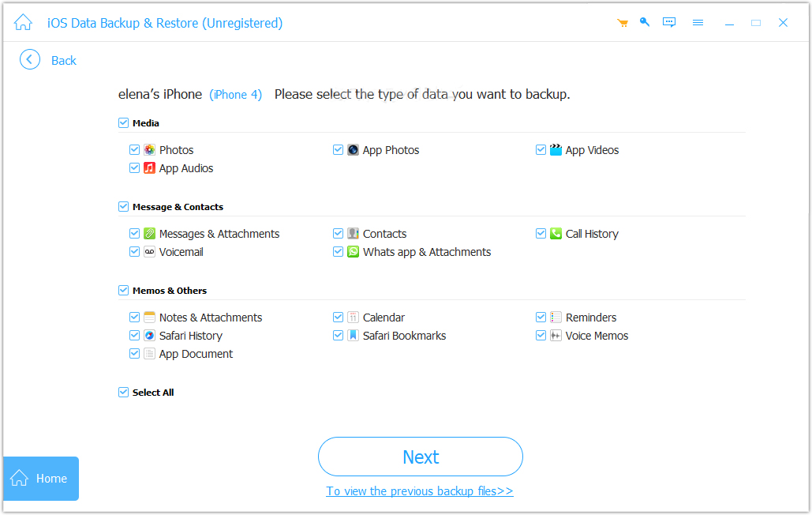Viewport: 812px width, 515px height.
Task: Click the shopping cart purchase icon
Action: [x=623, y=23]
